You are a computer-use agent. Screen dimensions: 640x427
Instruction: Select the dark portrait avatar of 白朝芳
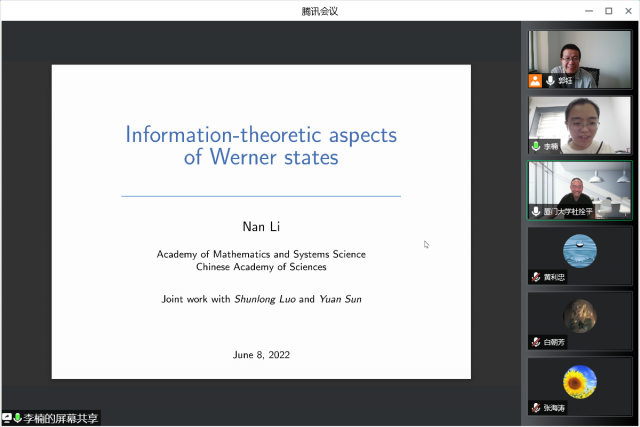[x=580, y=315]
